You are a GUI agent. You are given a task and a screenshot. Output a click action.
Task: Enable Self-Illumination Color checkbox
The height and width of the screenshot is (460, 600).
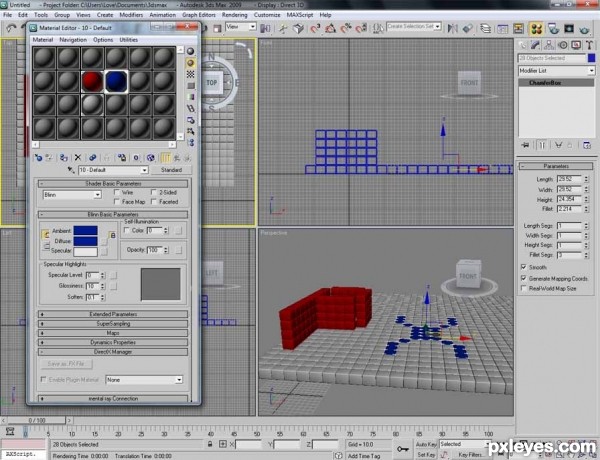pyautogui.click(x=127, y=230)
